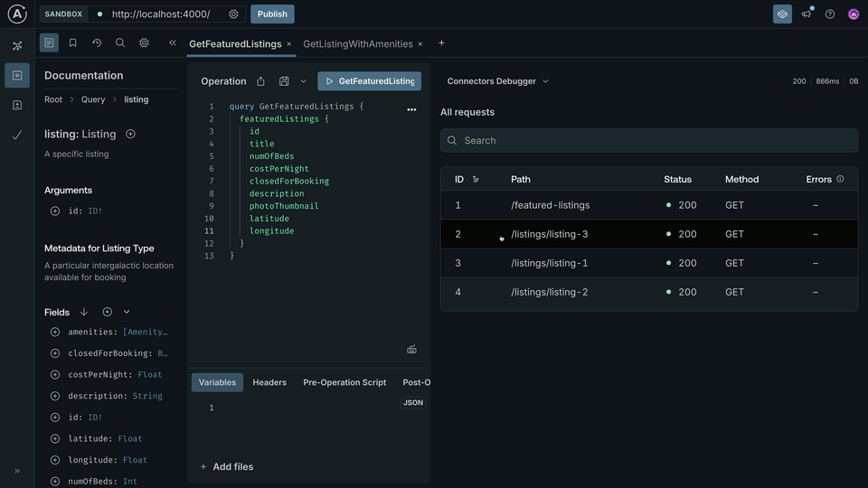This screenshot has width=868, height=488.
Task: Select request row /listings/listing-2
Action: point(649,292)
